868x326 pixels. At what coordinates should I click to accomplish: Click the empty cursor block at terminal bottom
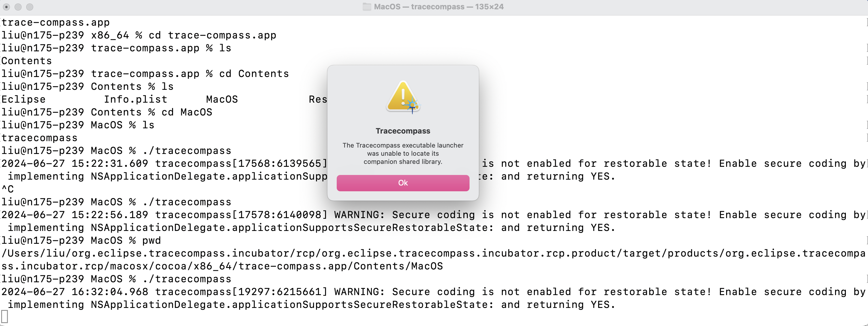(x=5, y=317)
